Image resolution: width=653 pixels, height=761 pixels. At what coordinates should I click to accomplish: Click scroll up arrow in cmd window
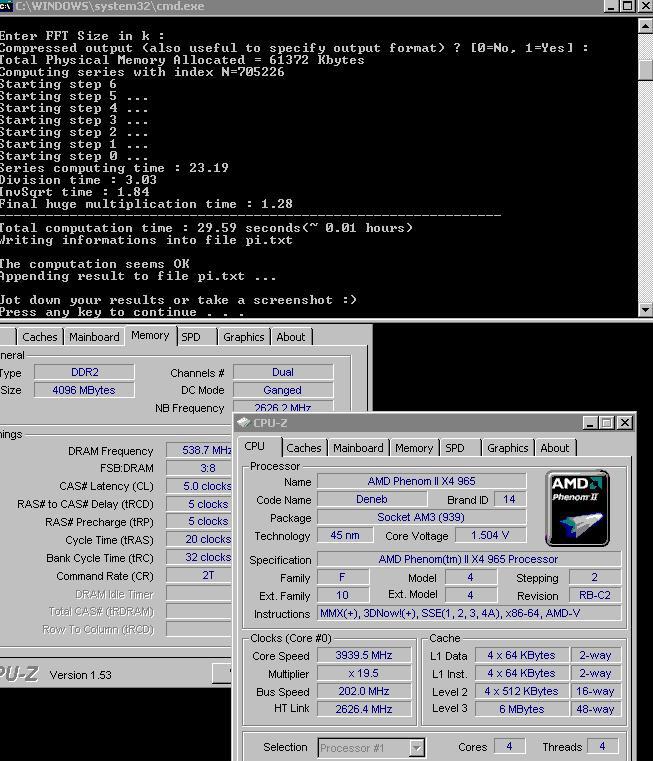645,26
